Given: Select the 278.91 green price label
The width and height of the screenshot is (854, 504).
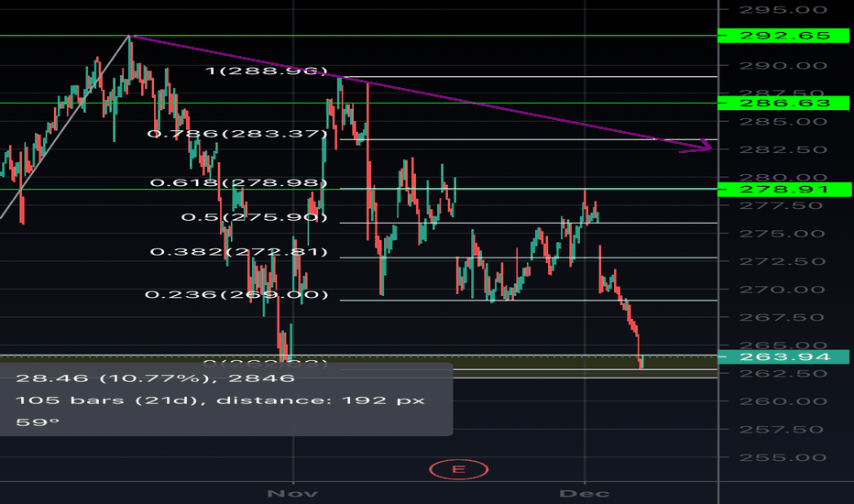Looking at the screenshot, I should click(x=783, y=189).
